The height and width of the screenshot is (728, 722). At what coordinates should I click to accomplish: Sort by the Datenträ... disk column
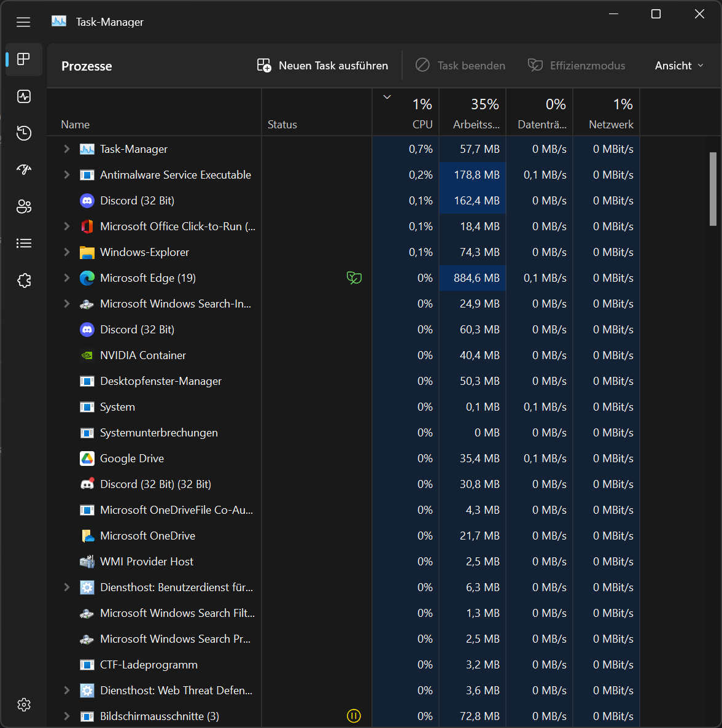pos(539,112)
